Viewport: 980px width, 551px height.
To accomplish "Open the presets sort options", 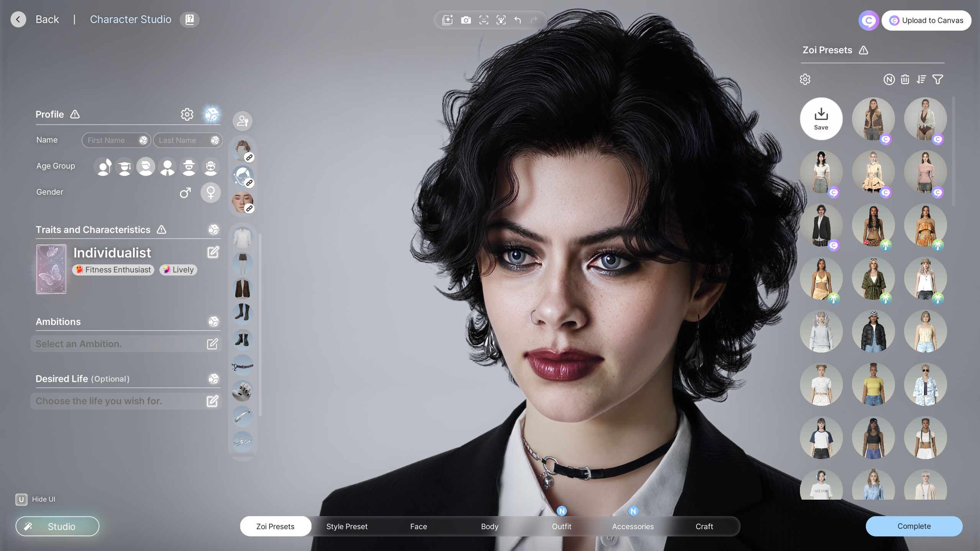I will (x=921, y=79).
